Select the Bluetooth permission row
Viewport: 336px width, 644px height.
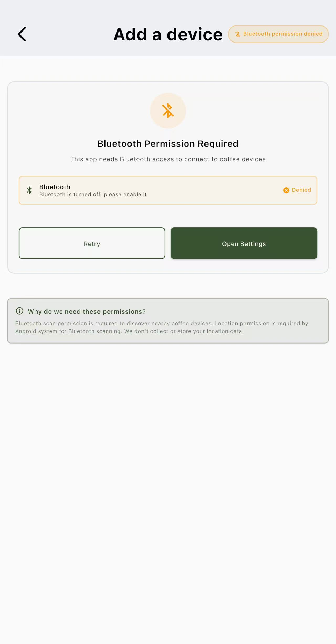coord(168,190)
